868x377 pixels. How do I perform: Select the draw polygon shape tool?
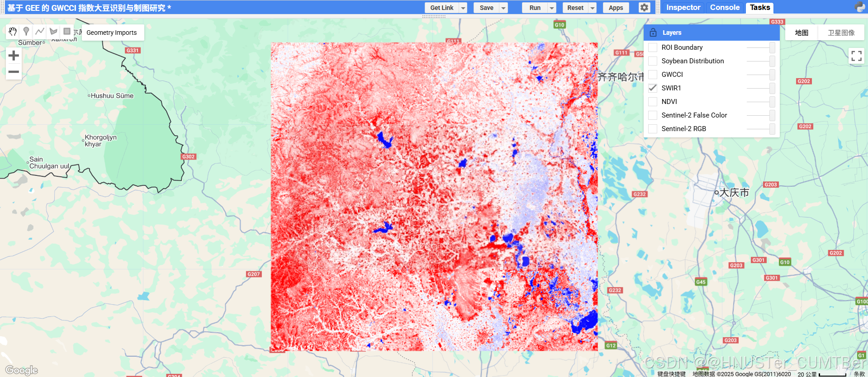coord(53,32)
